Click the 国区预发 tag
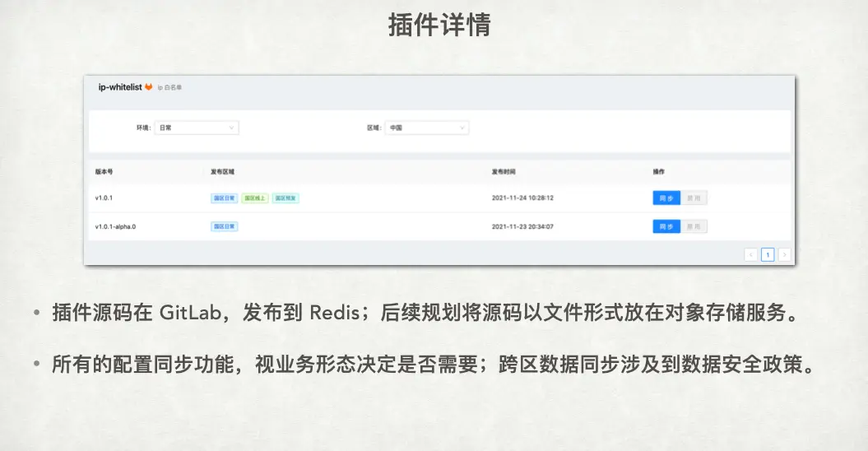Viewport: 868px width, 451px height. (285, 198)
